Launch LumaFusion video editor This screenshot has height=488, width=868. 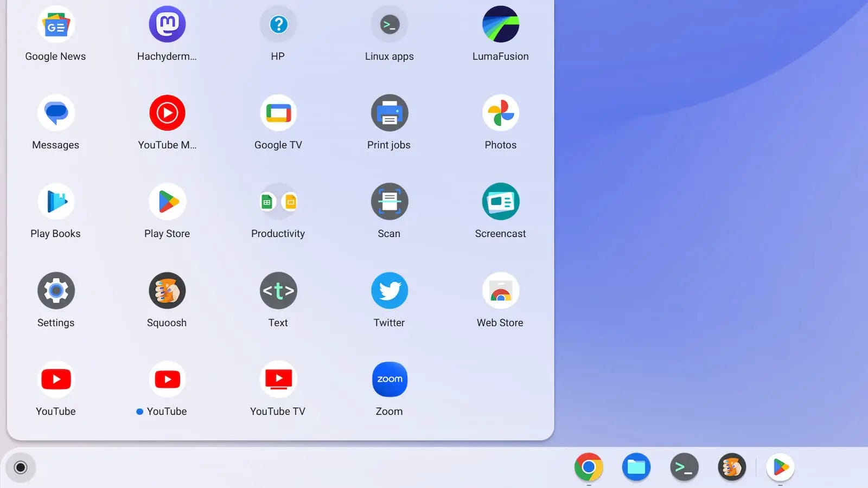[501, 24]
